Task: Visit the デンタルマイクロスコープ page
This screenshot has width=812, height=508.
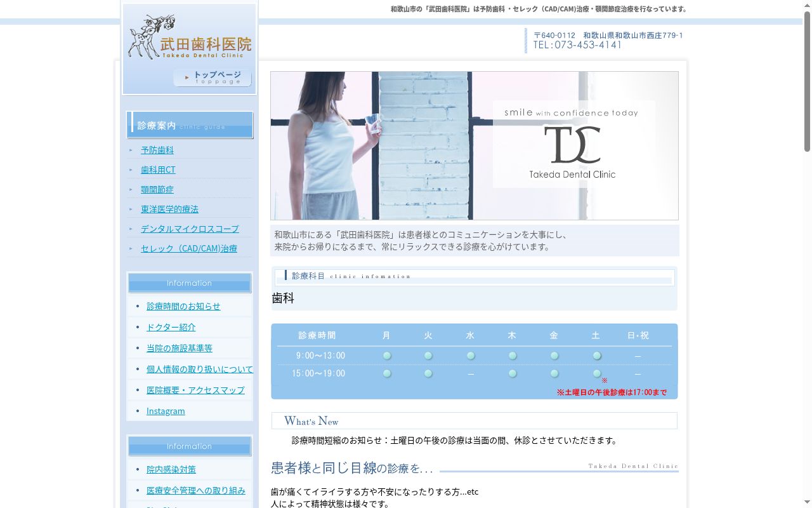Action: tap(190, 229)
